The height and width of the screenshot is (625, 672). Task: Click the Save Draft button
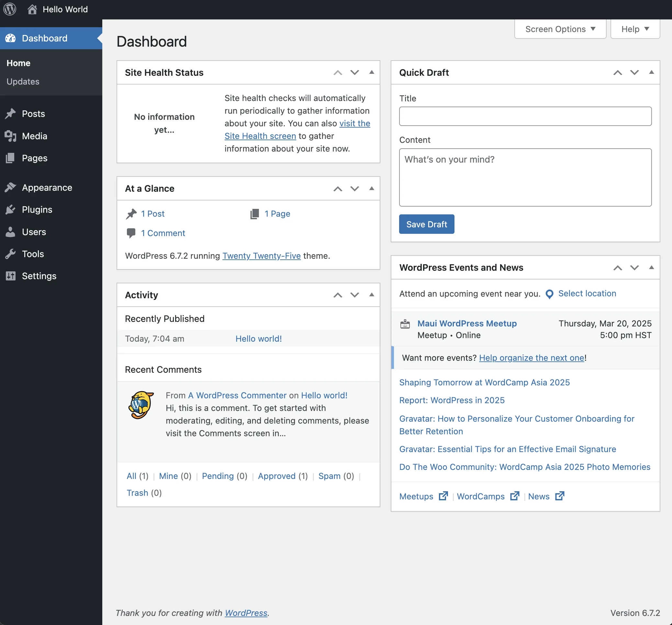(427, 224)
